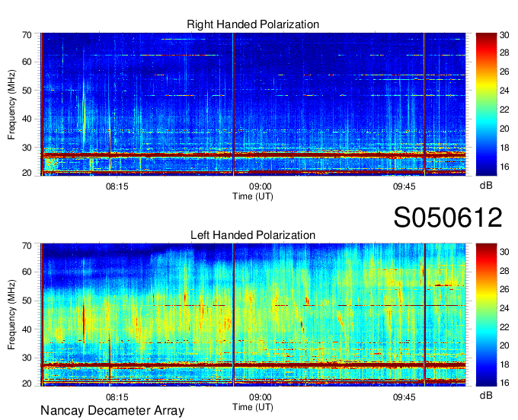518x420 pixels.
Task: Click the 28 dB label on top colorbar
Action: pos(504,52)
